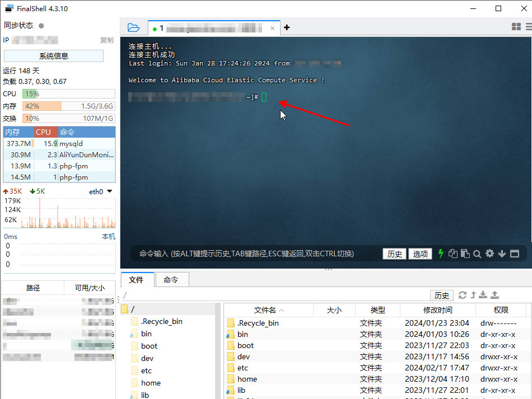Switch to the 文件 tab
This screenshot has width=532, height=399.
click(137, 280)
